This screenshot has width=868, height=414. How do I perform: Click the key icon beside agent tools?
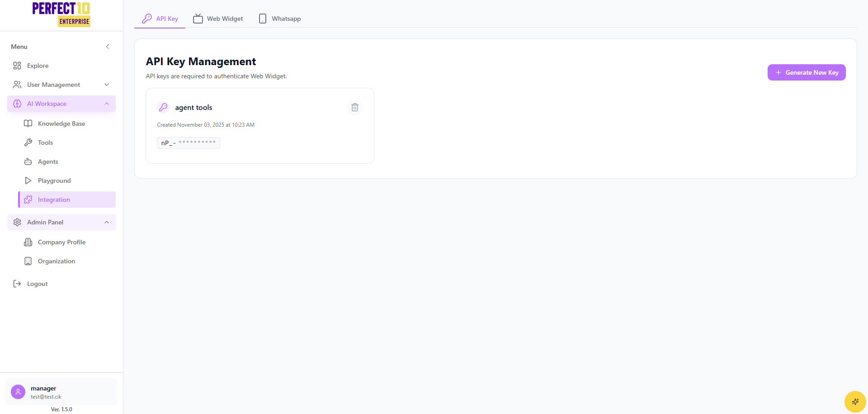(x=163, y=107)
